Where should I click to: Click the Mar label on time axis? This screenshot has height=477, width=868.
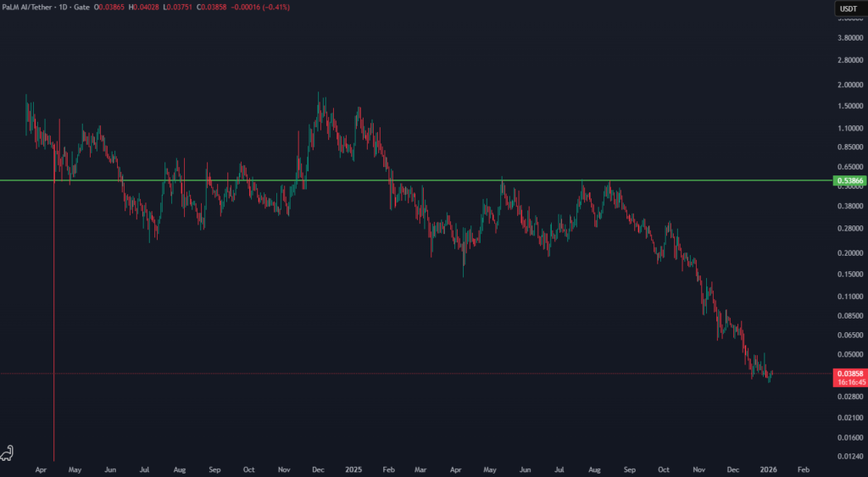tap(421, 468)
